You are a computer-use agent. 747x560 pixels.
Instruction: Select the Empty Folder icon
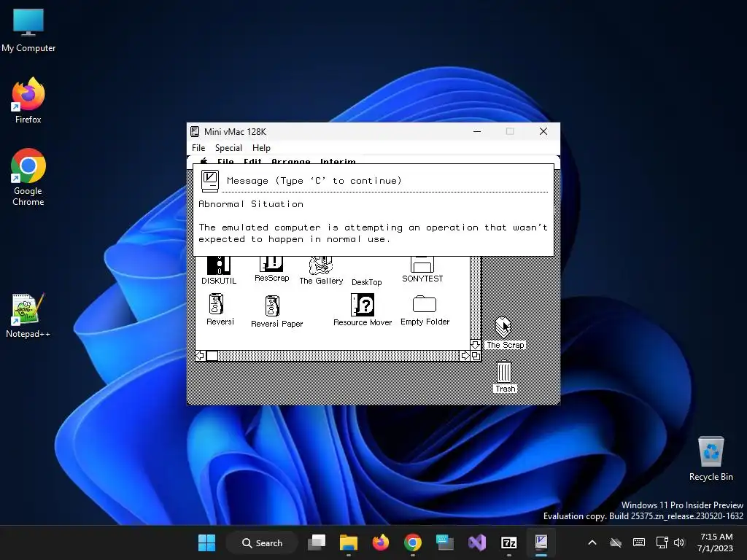[424, 304]
